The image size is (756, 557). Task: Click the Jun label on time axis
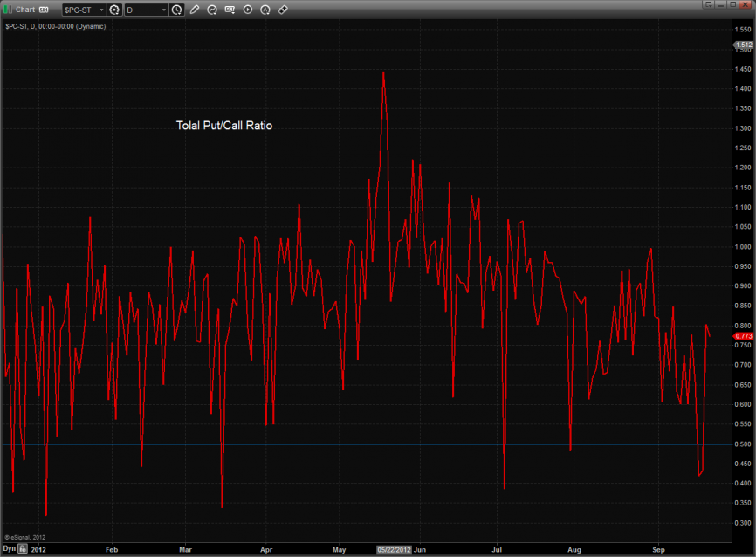point(420,550)
